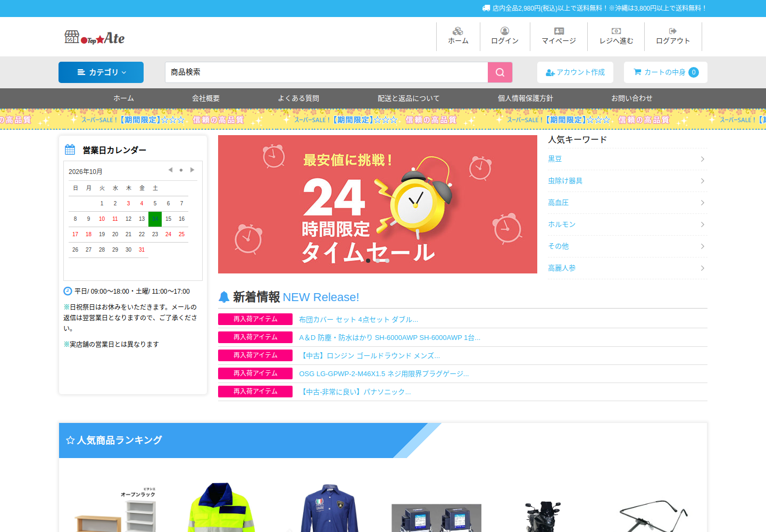Click the 24時間限定 タイムセール banner
This screenshot has width=766, height=532.
click(x=378, y=204)
